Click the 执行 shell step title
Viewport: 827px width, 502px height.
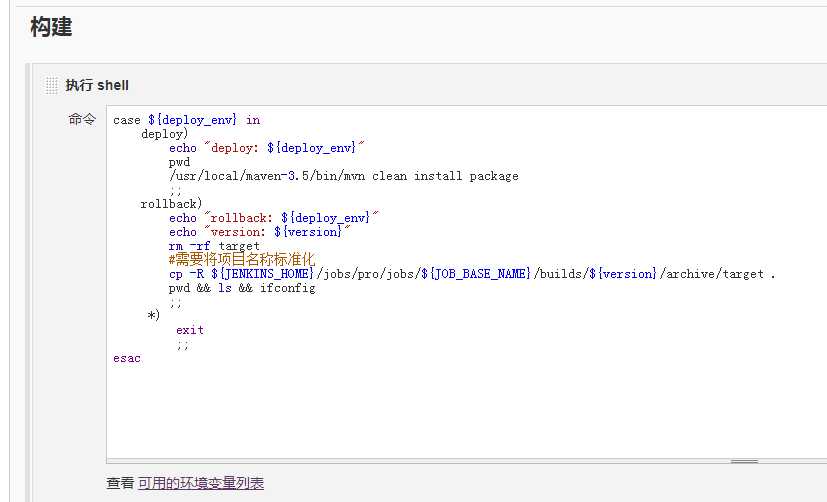point(97,85)
